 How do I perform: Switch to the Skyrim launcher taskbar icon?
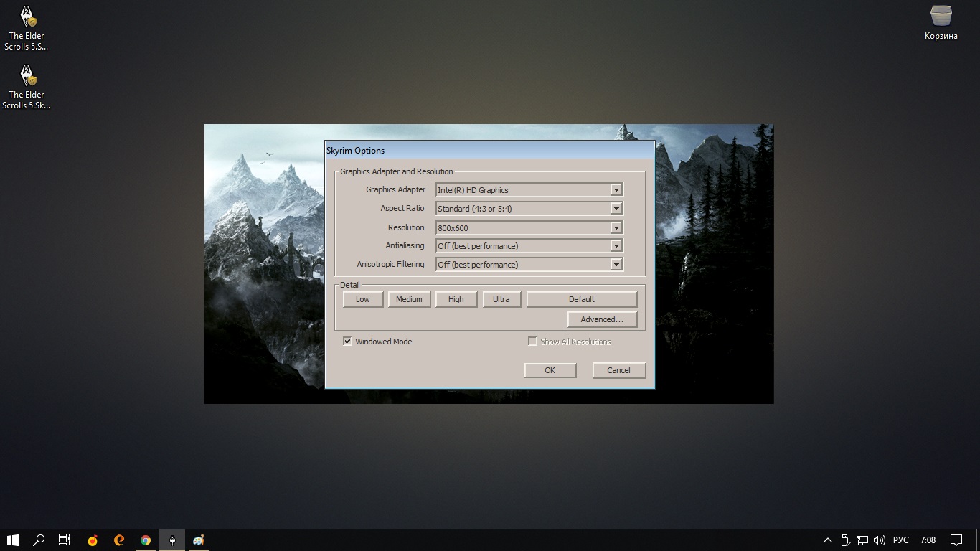tap(172, 540)
